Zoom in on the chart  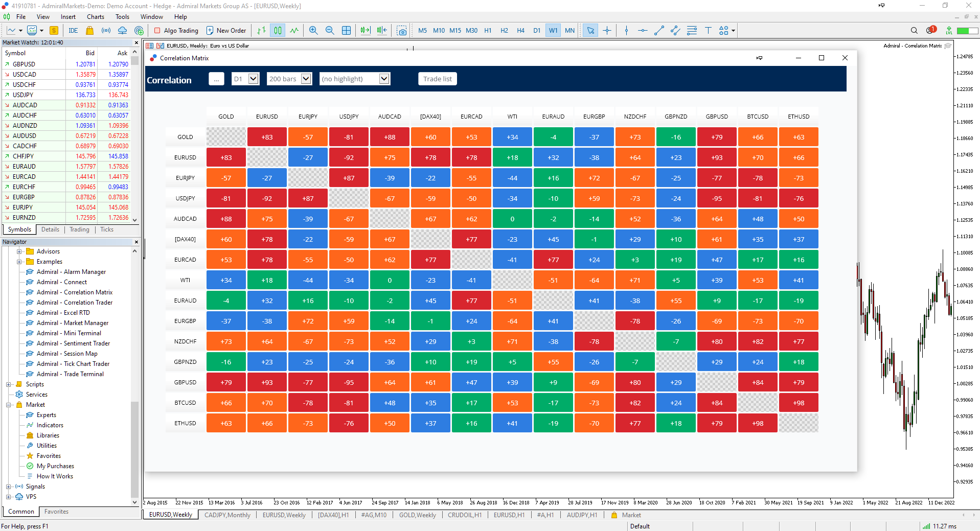coord(313,31)
